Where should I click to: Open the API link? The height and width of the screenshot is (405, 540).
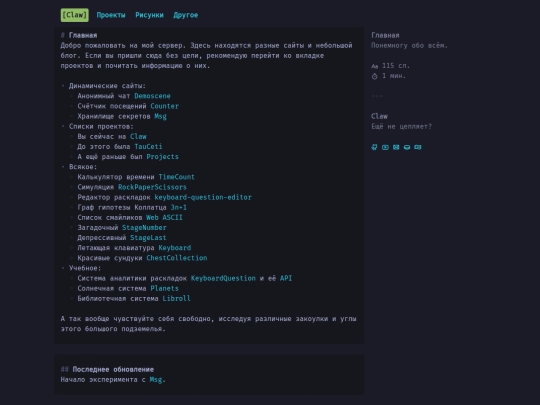286,278
